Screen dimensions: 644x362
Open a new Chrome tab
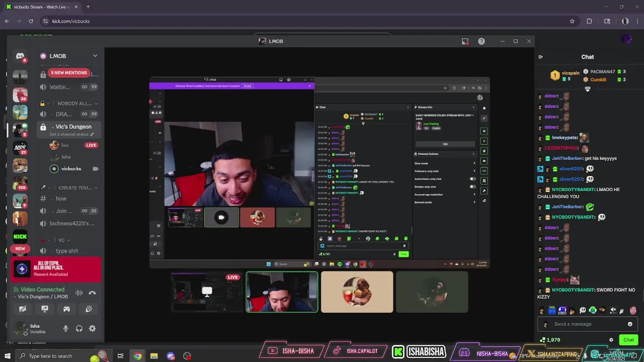88,7
